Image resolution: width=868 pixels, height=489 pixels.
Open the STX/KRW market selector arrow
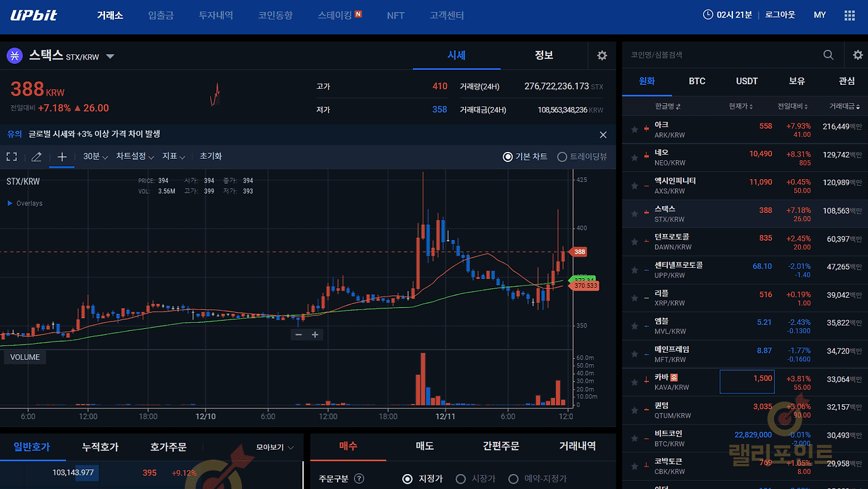[x=111, y=56]
